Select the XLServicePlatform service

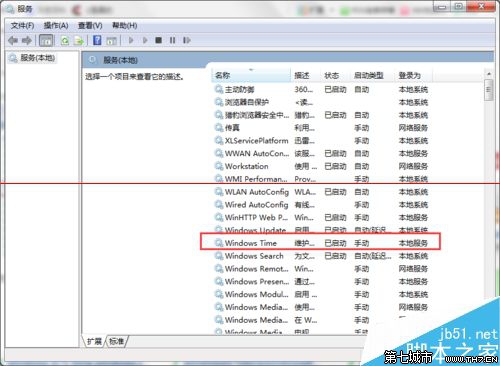pyautogui.click(x=321, y=140)
